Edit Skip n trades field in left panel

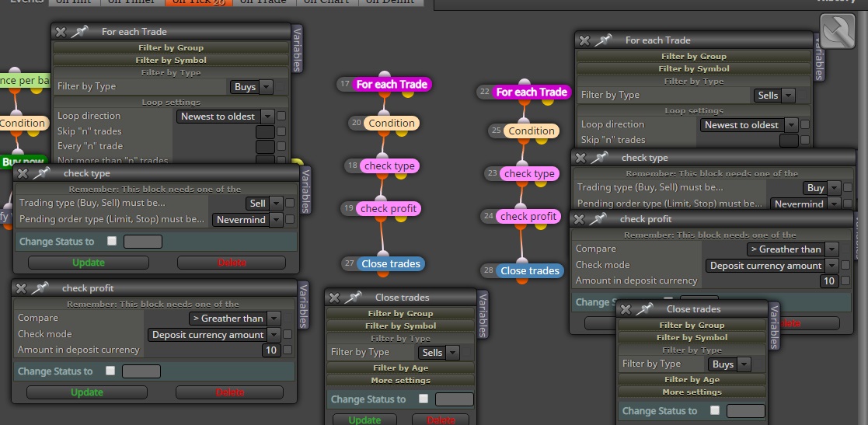pos(265,132)
